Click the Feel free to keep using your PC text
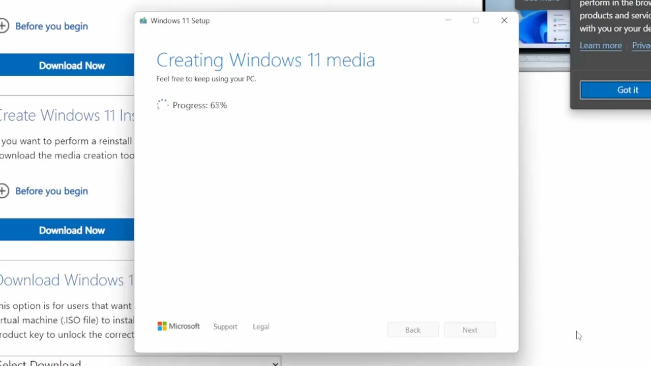651x366 pixels. point(206,79)
